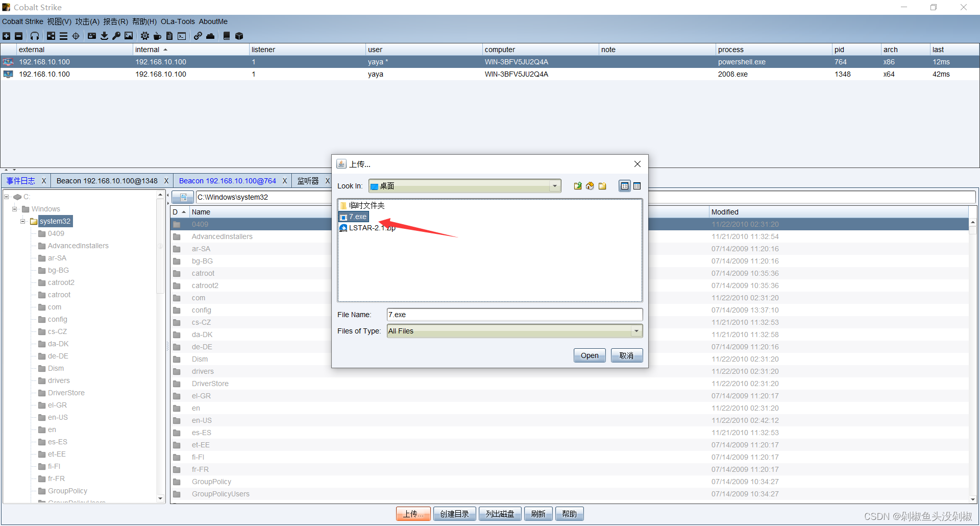Viewport: 980px width, 526px height.
Task: Select the 2008.exe beacon row
Action: pyautogui.click(x=490, y=74)
